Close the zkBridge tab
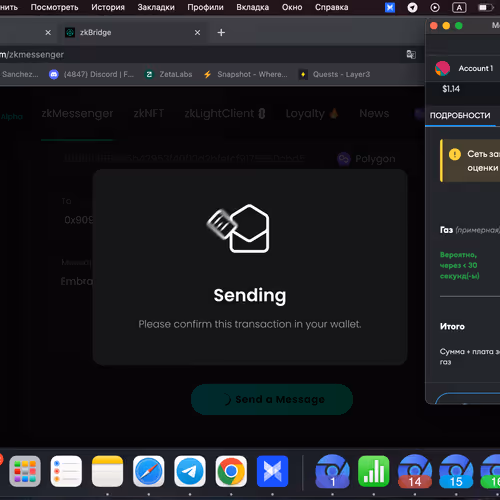This screenshot has width=500, height=500. coord(197,32)
